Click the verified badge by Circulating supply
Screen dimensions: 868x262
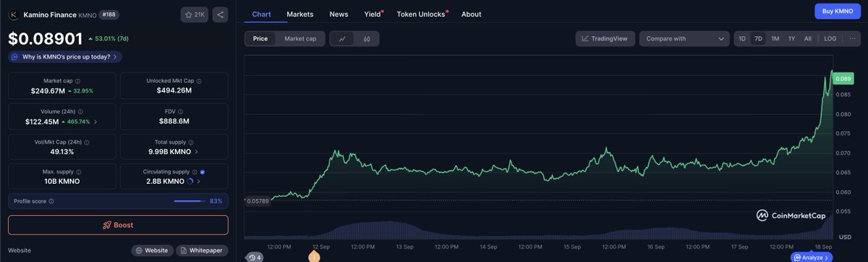(202, 172)
